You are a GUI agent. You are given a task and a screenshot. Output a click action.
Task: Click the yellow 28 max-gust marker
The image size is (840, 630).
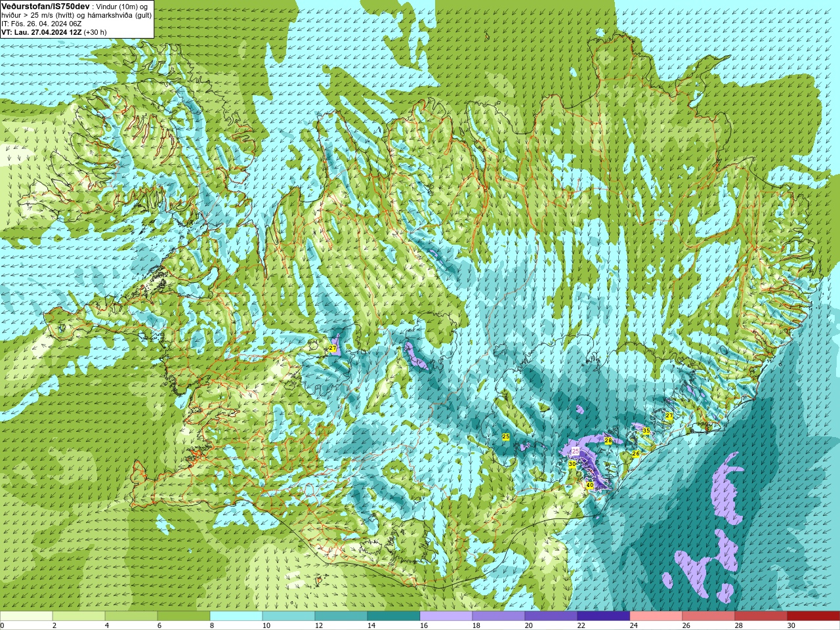[608, 440]
